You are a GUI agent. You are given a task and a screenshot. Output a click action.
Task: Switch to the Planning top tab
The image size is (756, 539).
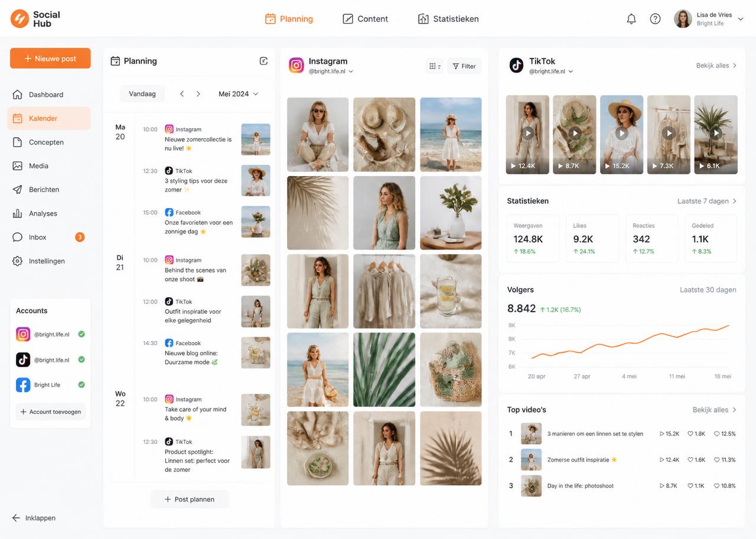pyautogui.click(x=289, y=19)
